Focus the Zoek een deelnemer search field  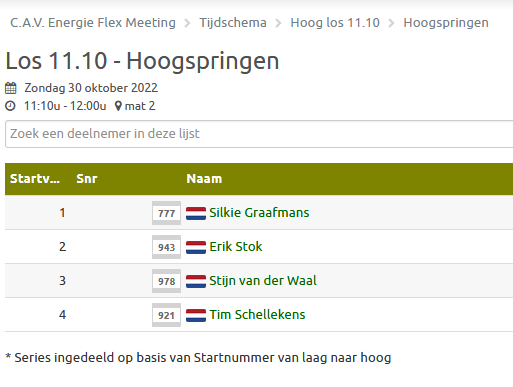(x=259, y=134)
